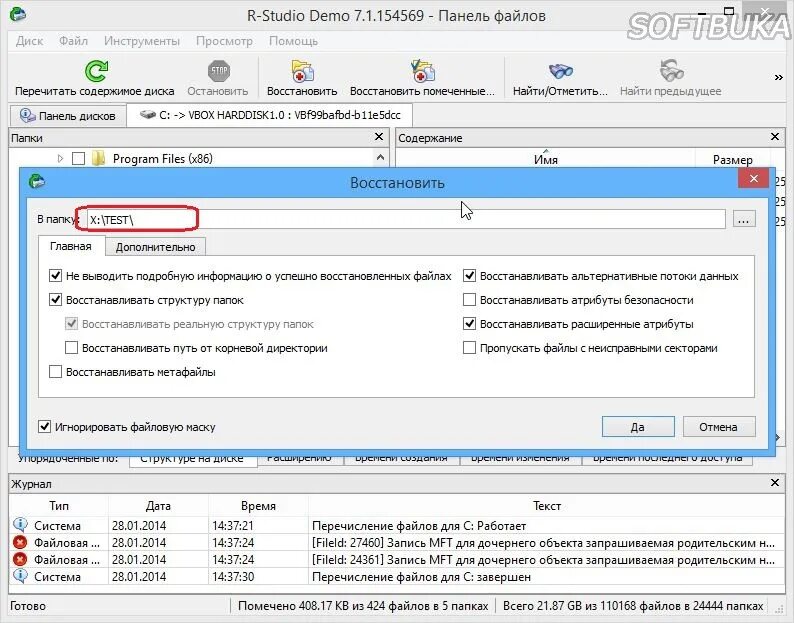Image resolution: width=794 pixels, height=623 pixels.
Task: Toggle 'Восстанавливать расширенные атрибуты' checkbox
Action: click(469, 324)
